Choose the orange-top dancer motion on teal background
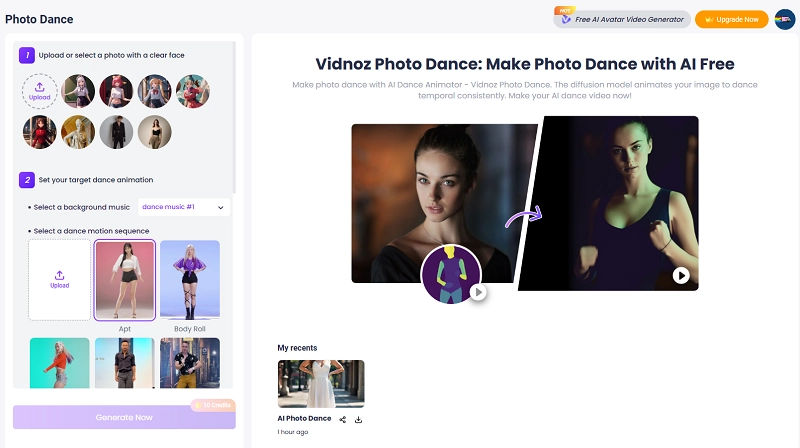This screenshot has height=448, width=800. [x=60, y=363]
